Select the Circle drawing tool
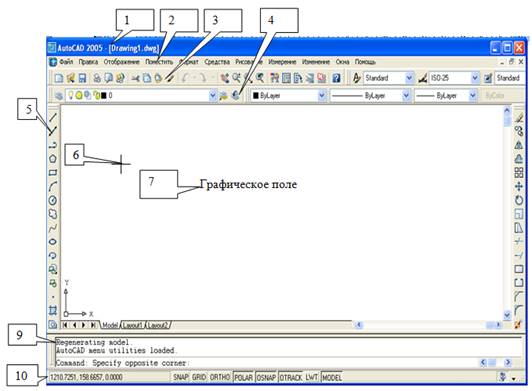Image resolution: width=532 pixels, height=391 pixels. pos(53,200)
